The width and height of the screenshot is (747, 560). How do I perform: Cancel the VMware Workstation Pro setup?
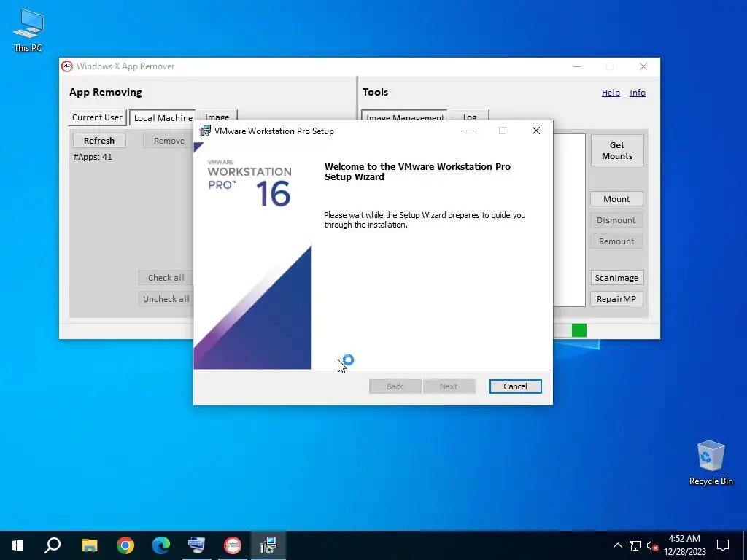516,386
